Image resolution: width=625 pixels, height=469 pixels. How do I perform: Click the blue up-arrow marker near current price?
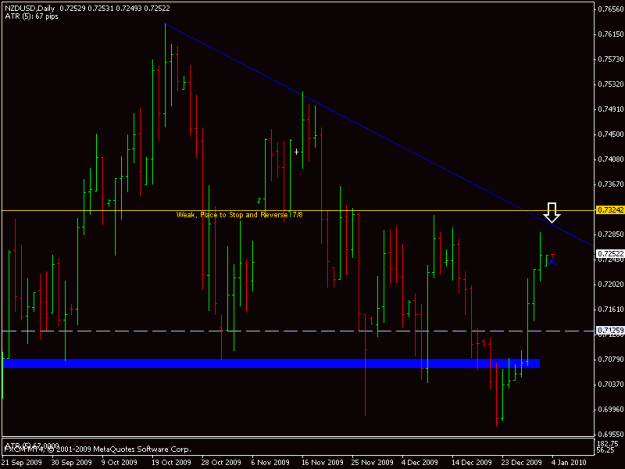point(552,262)
